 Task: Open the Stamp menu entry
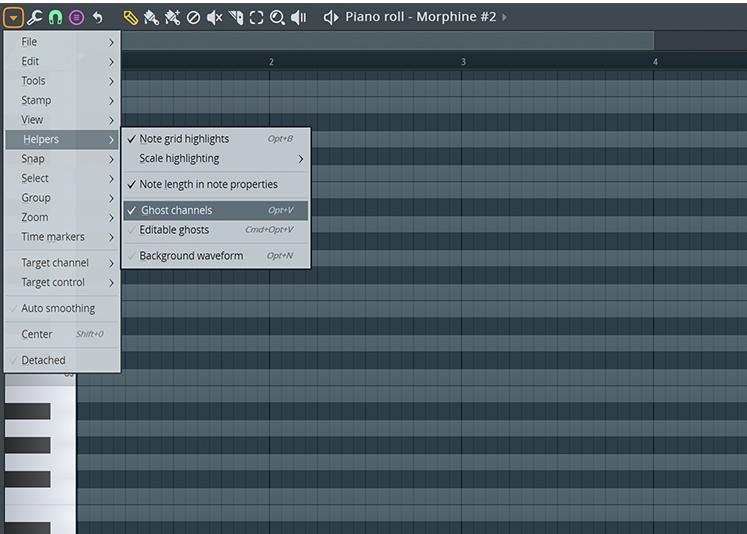[36, 100]
